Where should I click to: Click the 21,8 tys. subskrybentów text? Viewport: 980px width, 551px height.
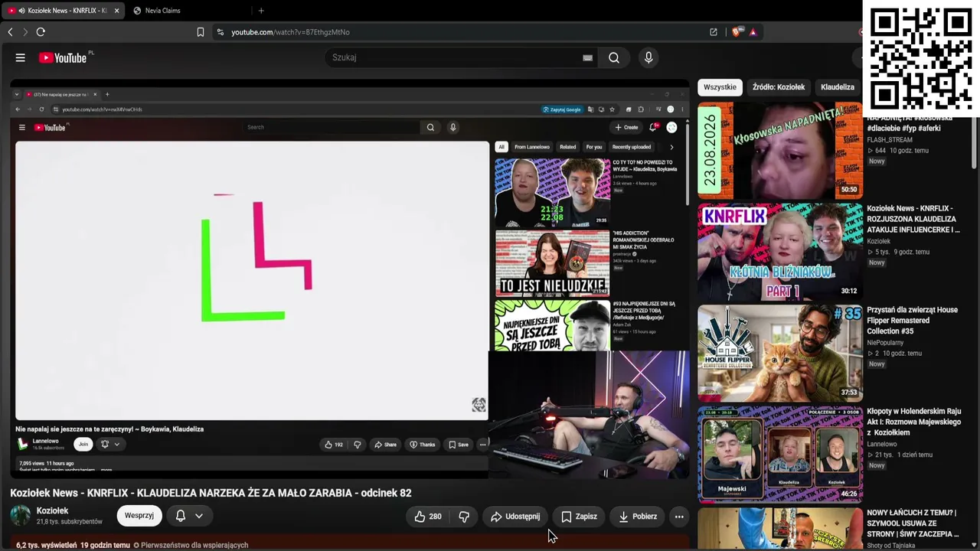pos(70,522)
